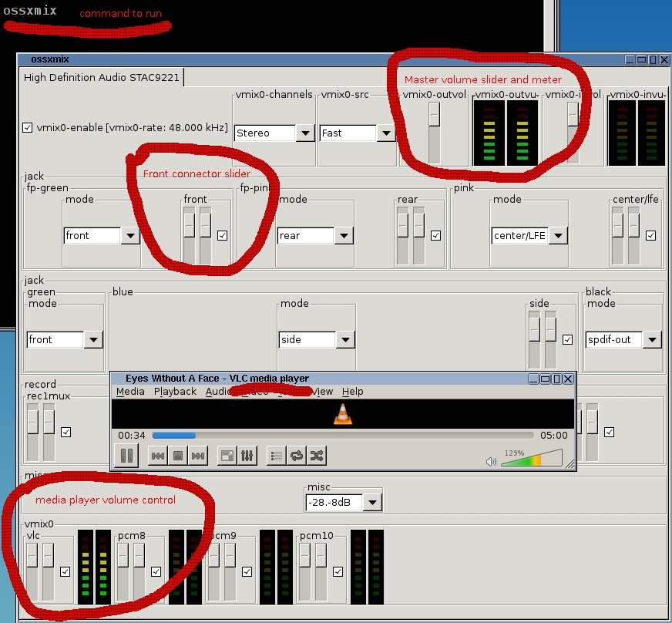Click the vmix0-outvol master volume slider

point(435,115)
